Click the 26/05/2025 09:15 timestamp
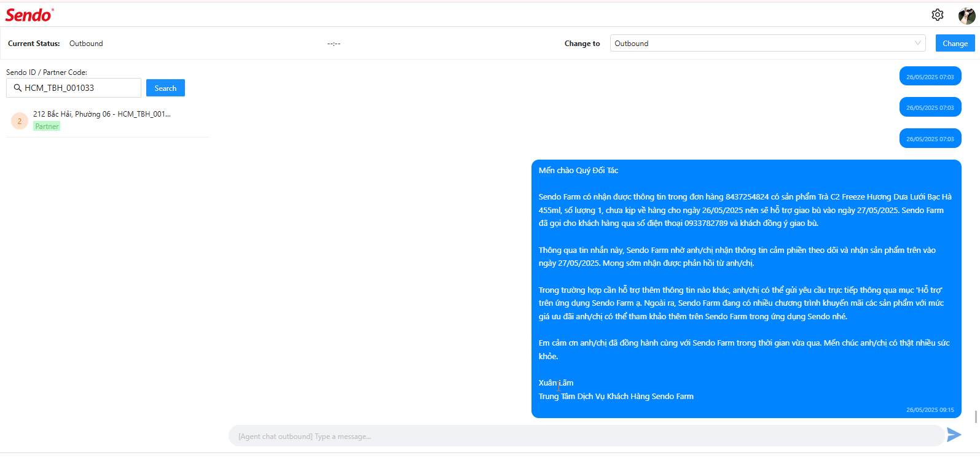 [x=930, y=409]
